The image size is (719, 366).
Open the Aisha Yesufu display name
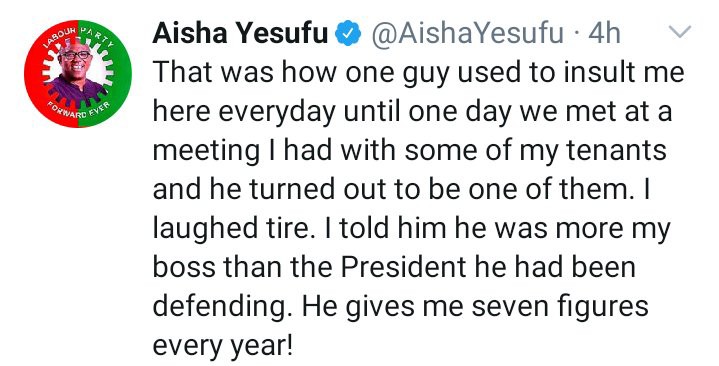pos(240,34)
